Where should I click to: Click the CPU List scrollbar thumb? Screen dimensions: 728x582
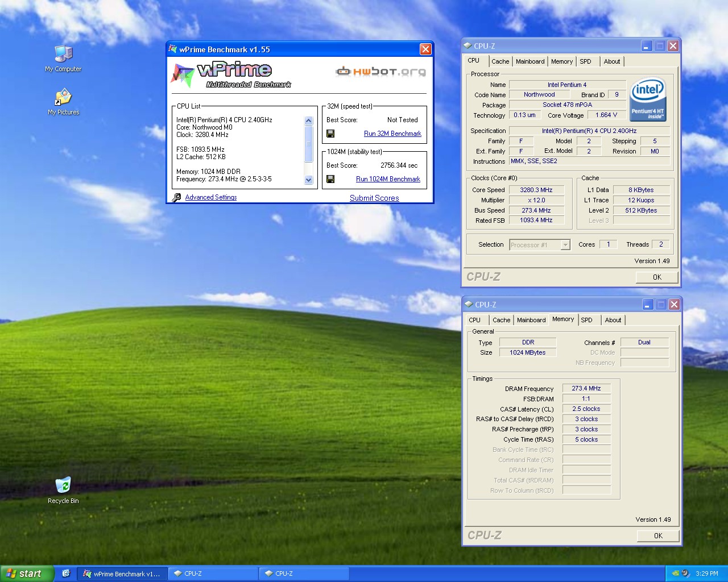(x=309, y=144)
